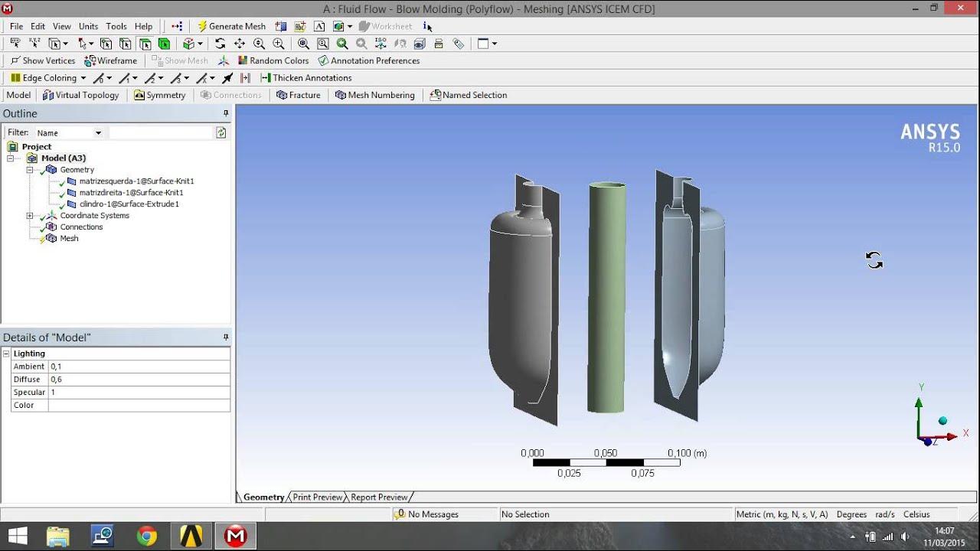Activate the Zoom tool icon
The width and height of the screenshot is (980, 551).
pyautogui.click(x=259, y=44)
